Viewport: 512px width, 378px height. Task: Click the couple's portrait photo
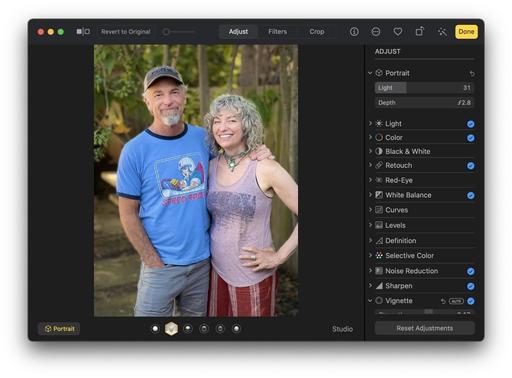pos(196,180)
